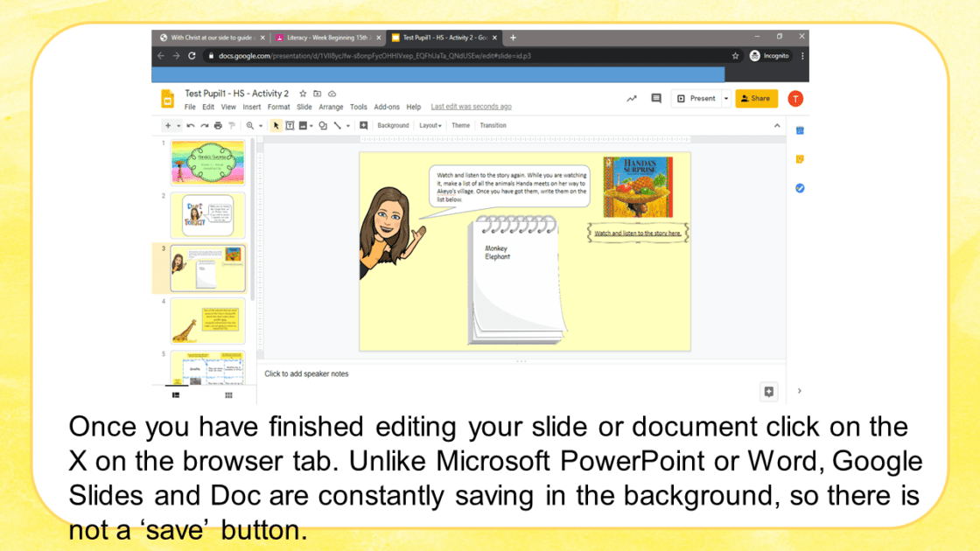The height and width of the screenshot is (551, 980).
Task: Select the giraffe slide 4 thumbnail
Action: click(207, 321)
